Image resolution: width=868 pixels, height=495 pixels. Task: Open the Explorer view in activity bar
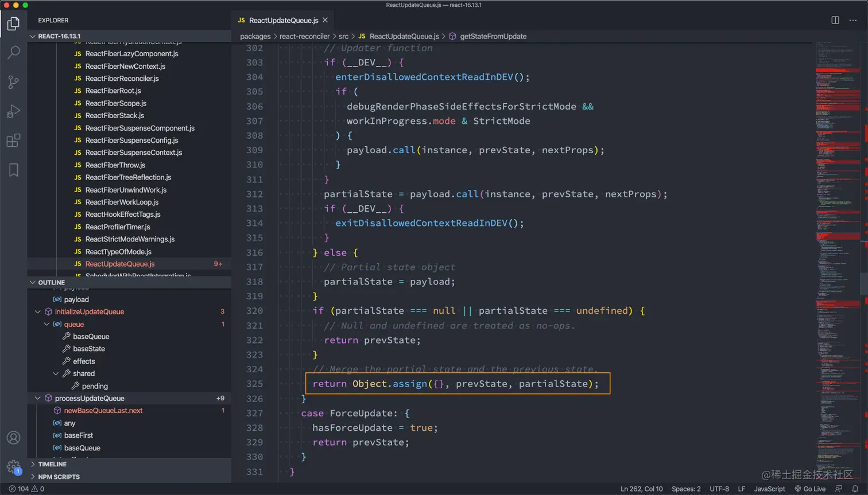pos(13,24)
